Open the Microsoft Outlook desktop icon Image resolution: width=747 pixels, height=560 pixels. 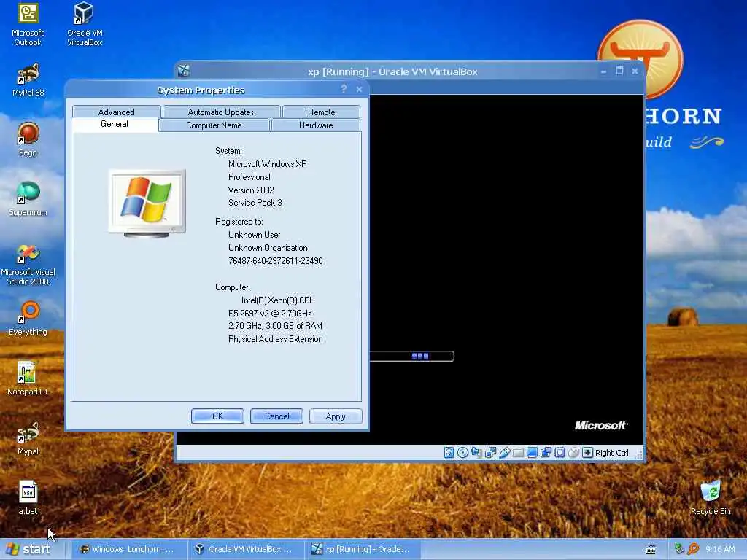pos(28,25)
